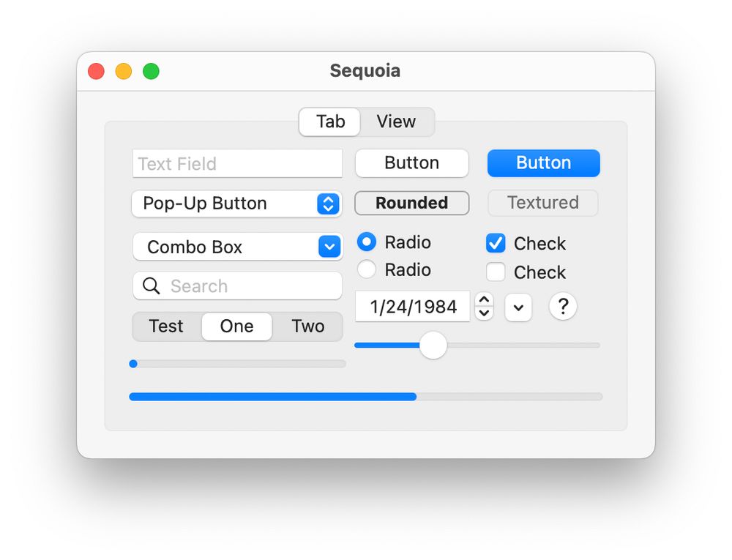Viewport: 732px width, 560px height.
Task: Minimize the window with yellow button
Action: [x=124, y=72]
